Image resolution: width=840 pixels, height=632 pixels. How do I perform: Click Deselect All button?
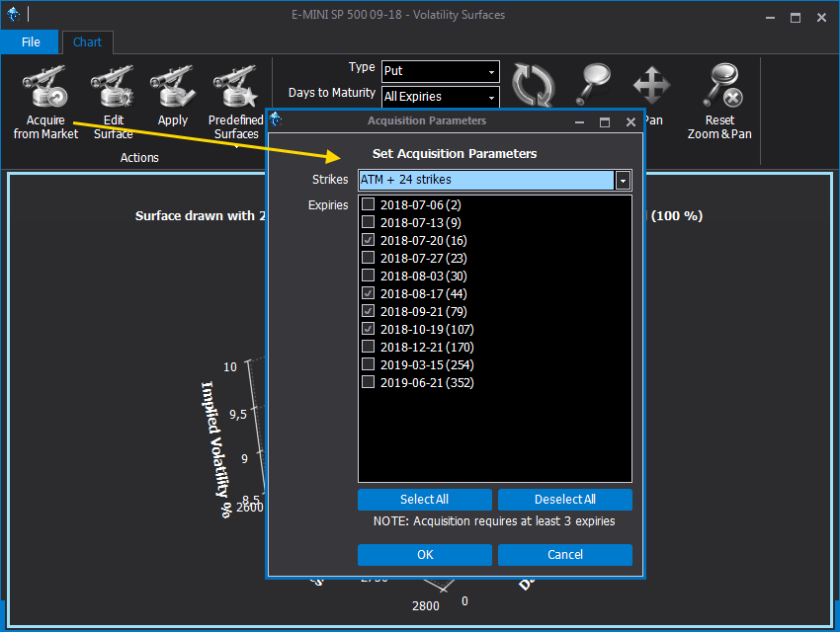(564, 500)
